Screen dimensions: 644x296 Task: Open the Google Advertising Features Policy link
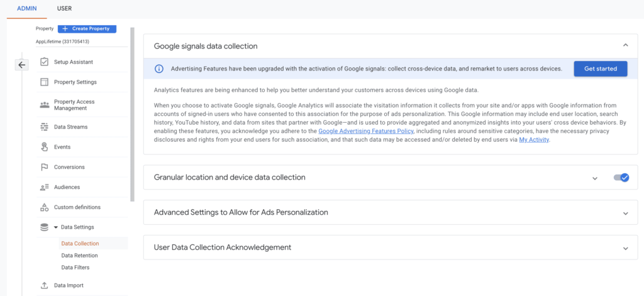click(x=365, y=131)
